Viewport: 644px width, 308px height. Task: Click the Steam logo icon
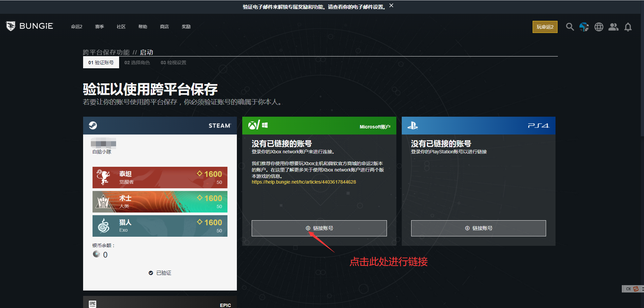93,125
